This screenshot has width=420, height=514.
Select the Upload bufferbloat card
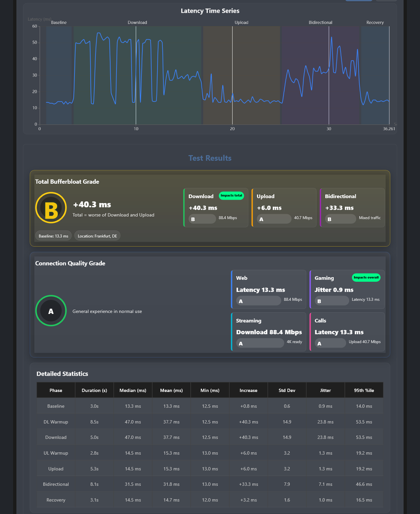[x=284, y=208]
